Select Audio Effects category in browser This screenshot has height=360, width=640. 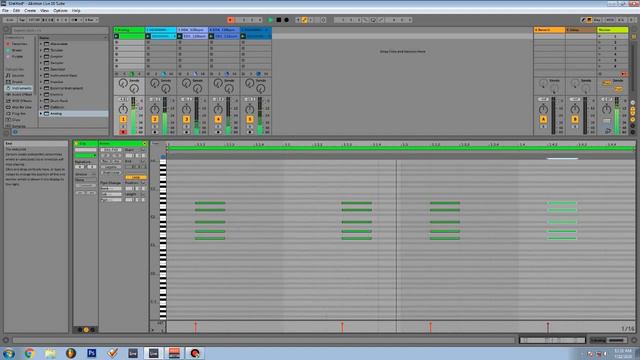20,94
